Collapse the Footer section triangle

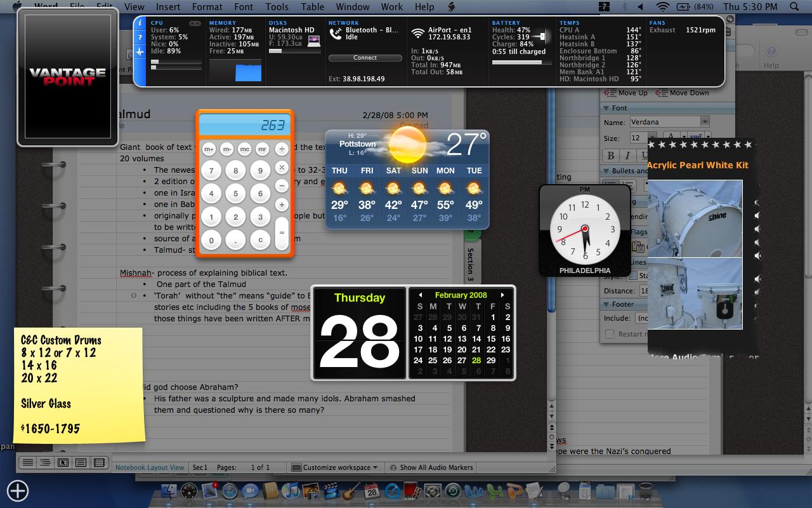coord(606,305)
